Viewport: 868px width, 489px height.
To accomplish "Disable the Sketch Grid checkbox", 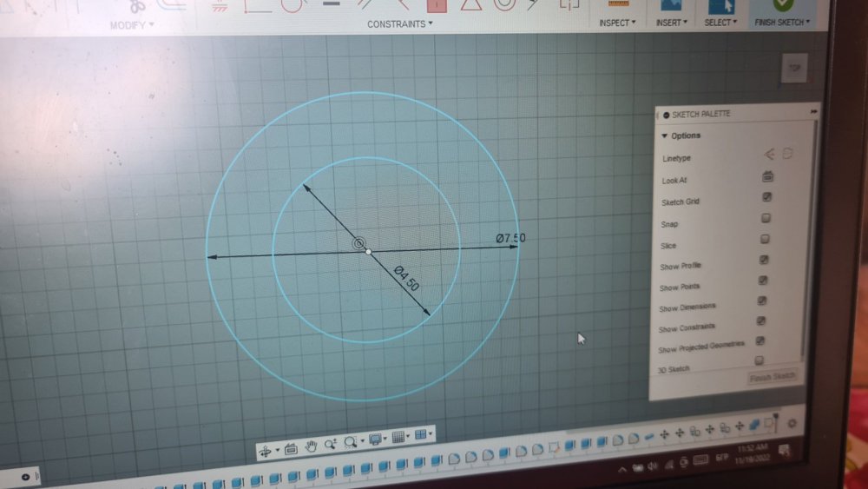I will pos(766,198).
